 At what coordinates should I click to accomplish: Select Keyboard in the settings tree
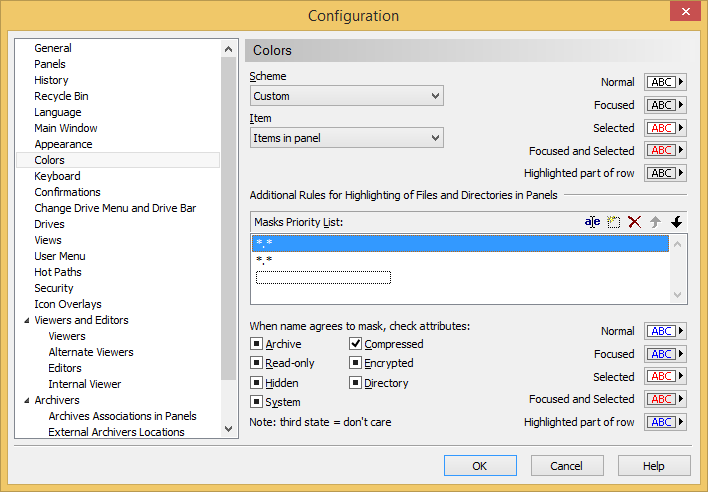tap(57, 176)
